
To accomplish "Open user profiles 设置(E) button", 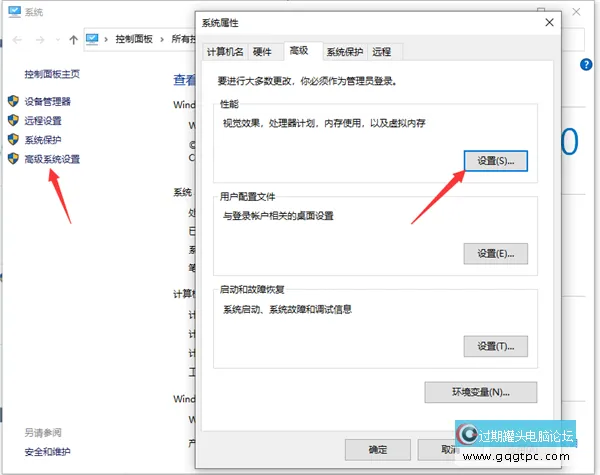I will pyautogui.click(x=496, y=253).
